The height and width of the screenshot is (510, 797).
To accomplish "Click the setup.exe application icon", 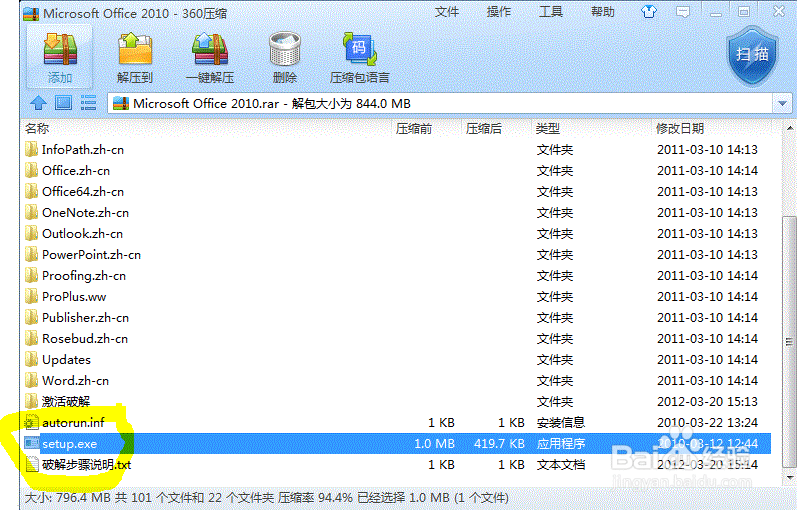I will point(32,443).
